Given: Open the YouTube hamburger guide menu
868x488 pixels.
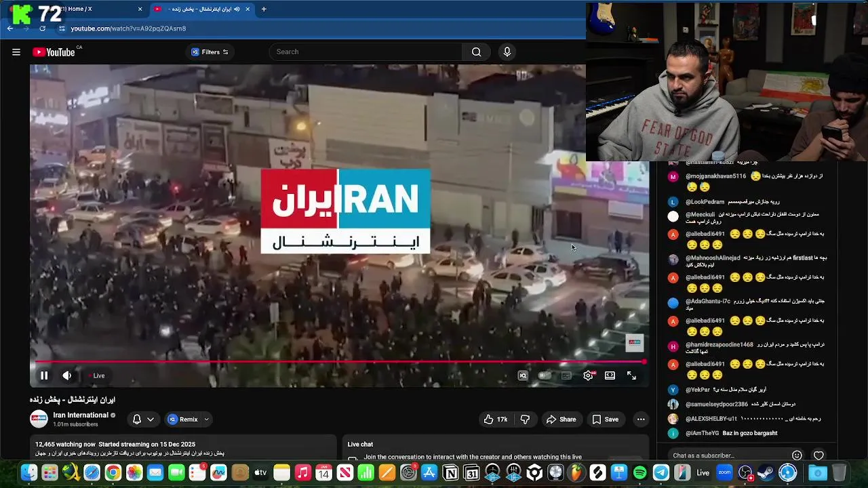Looking at the screenshot, I should 16,52.
